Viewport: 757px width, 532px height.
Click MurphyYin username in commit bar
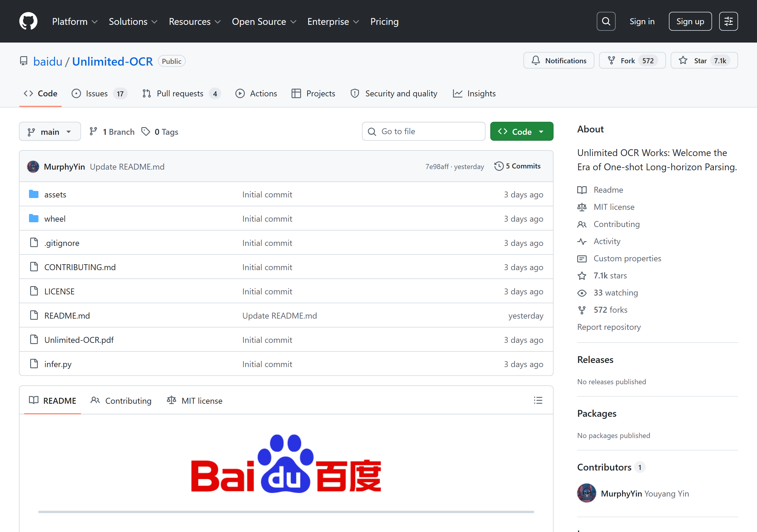click(x=64, y=167)
